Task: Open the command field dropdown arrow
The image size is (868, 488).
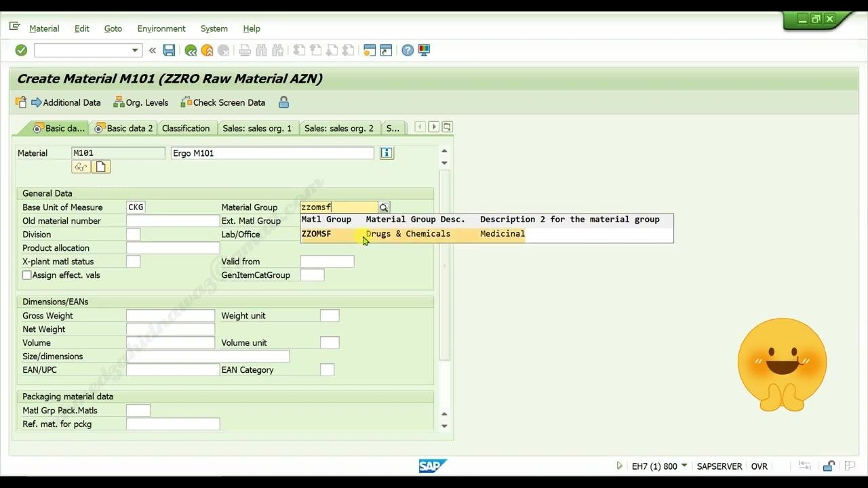Action: pos(134,50)
